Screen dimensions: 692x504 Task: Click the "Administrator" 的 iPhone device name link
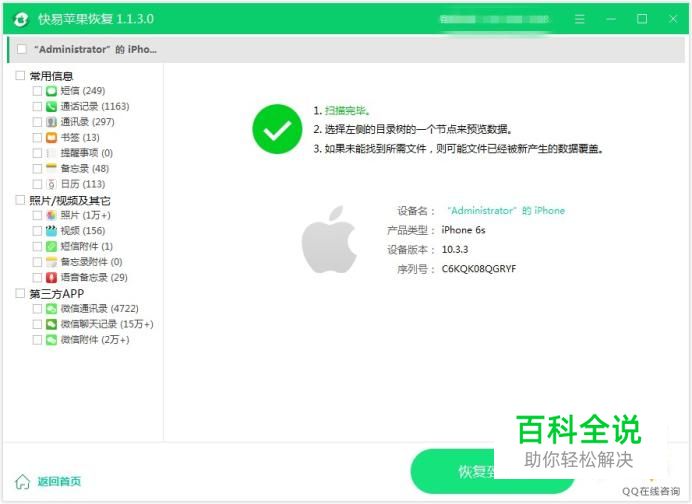click(506, 211)
